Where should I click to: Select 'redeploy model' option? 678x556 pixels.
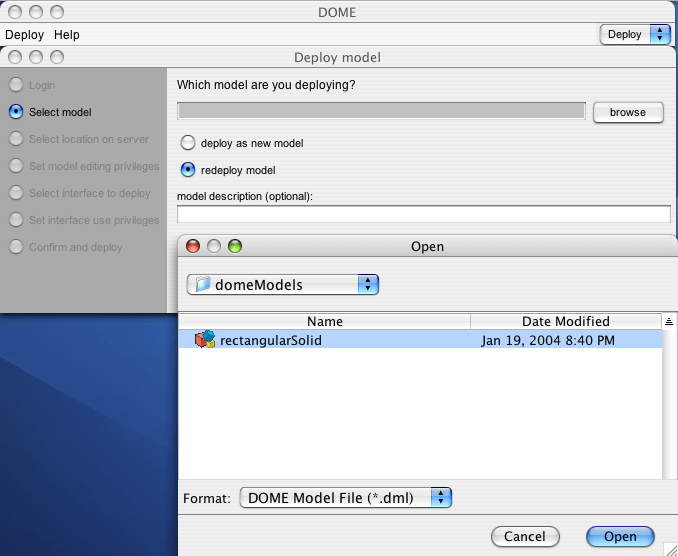click(188, 169)
